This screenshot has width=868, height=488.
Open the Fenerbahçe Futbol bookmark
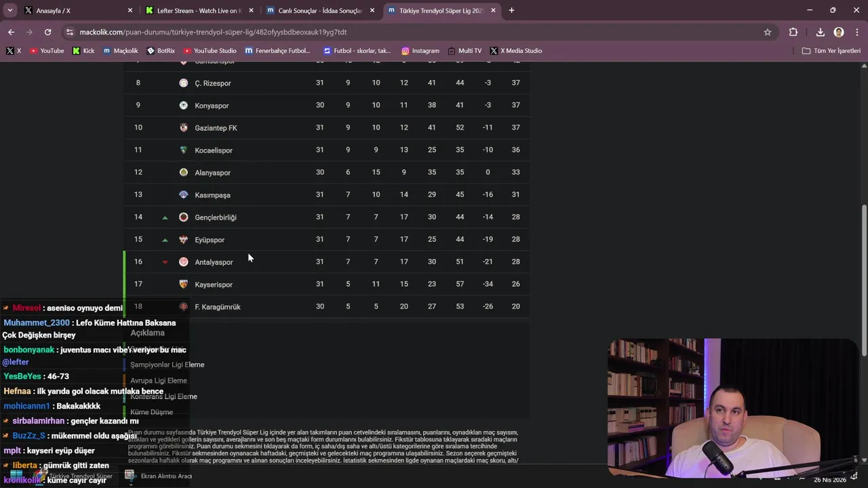point(278,51)
